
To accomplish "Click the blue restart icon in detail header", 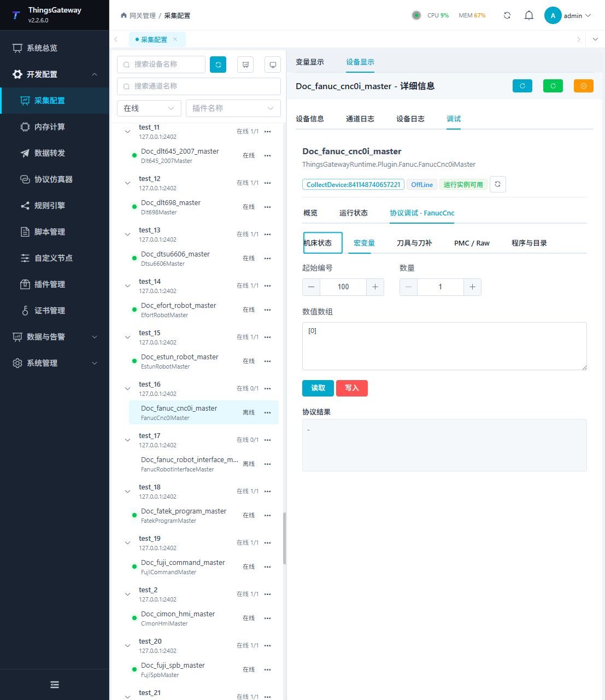I will pos(522,86).
